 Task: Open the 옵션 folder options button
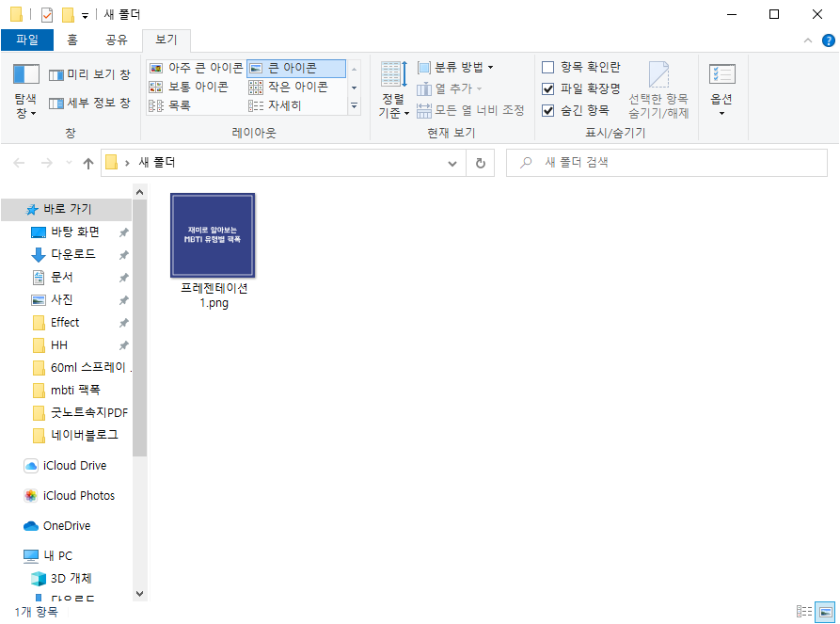click(x=721, y=90)
